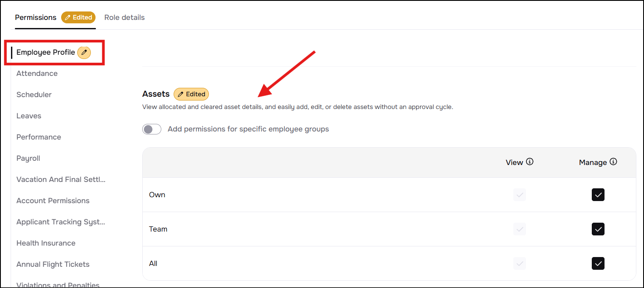Enable permissions for specific employee groups toggle
This screenshot has width=644, height=288.
point(152,129)
